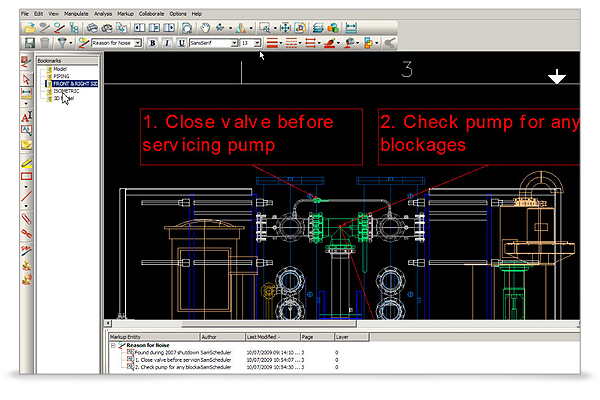The image size is (600, 400).
Task: Select the Text markup tool
Action: (26, 117)
